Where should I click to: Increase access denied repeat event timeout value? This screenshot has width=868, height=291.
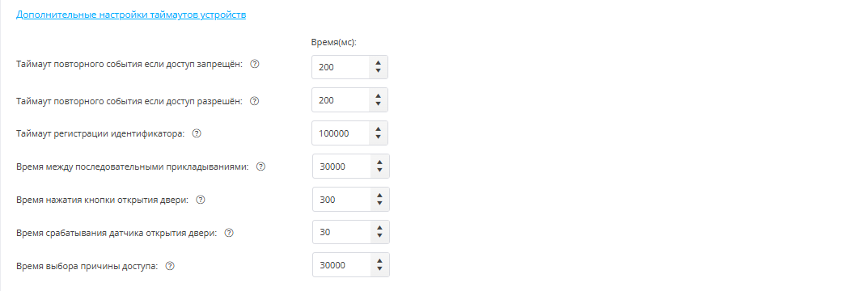pos(378,63)
